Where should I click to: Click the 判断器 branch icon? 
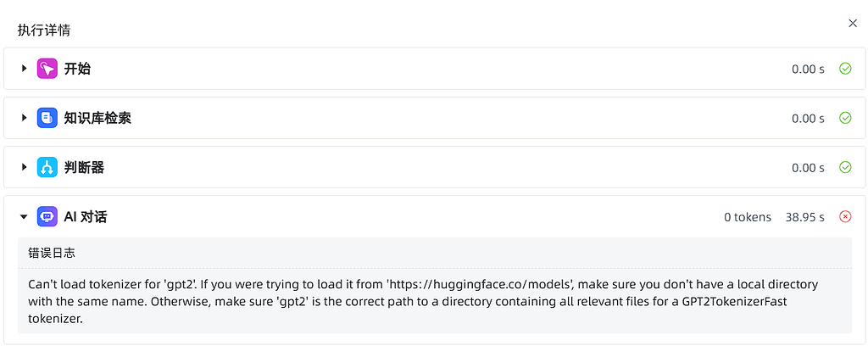(x=47, y=167)
